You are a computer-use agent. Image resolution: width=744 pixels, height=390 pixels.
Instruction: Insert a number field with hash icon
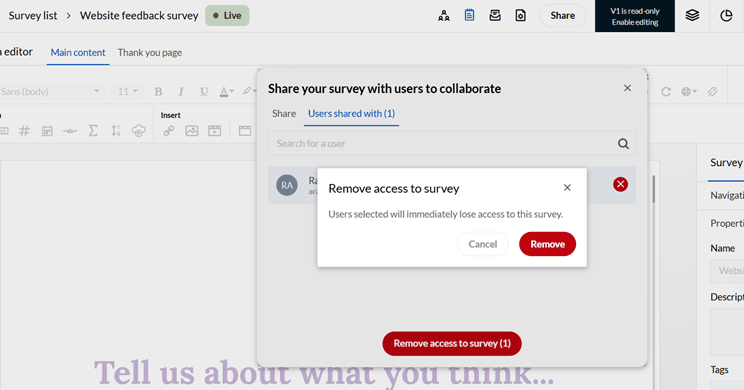(24, 130)
